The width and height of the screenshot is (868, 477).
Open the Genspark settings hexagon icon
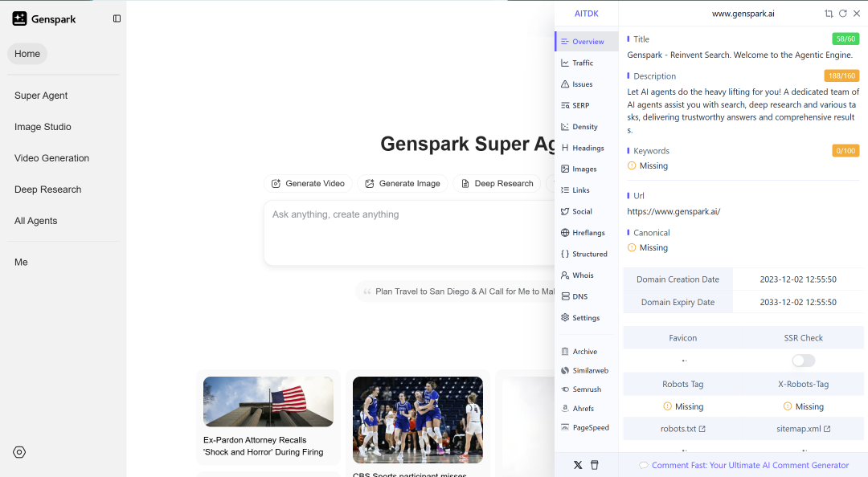(x=19, y=452)
